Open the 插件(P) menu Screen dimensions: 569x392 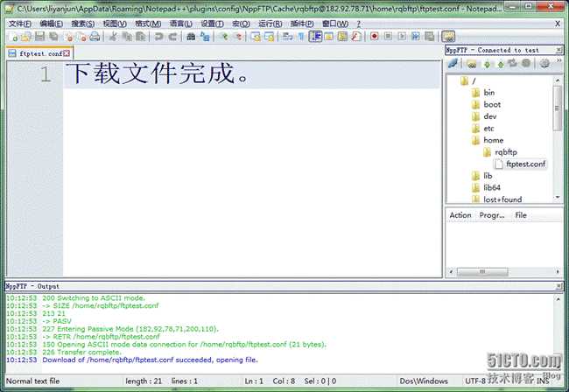click(x=302, y=24)
